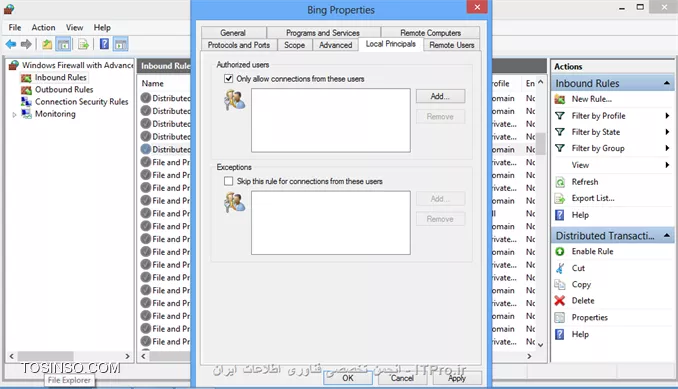Click the Monitoring tree icon
The height and width of the screenshot is (389, 678).
point(26,114)
